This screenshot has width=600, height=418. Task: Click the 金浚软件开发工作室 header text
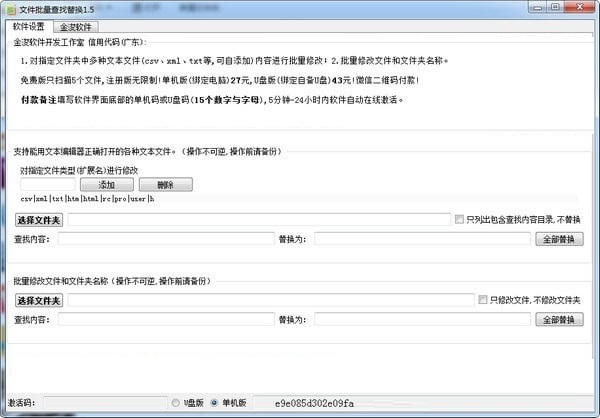tap(49, 42)
